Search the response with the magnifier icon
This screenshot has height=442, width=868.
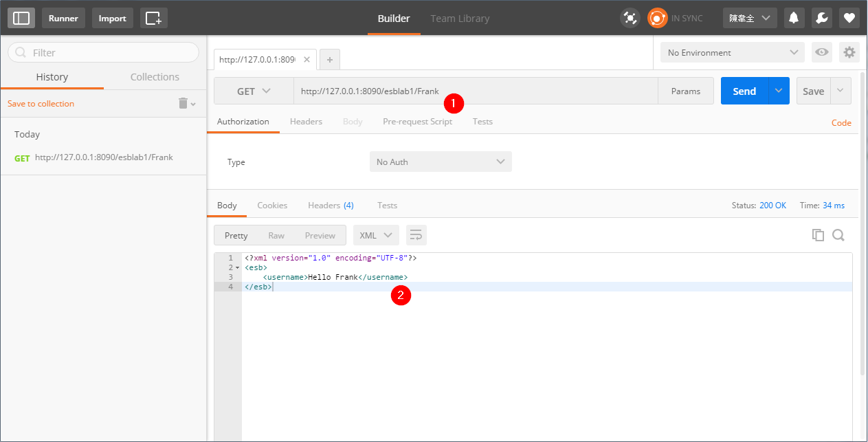[838, 235]
